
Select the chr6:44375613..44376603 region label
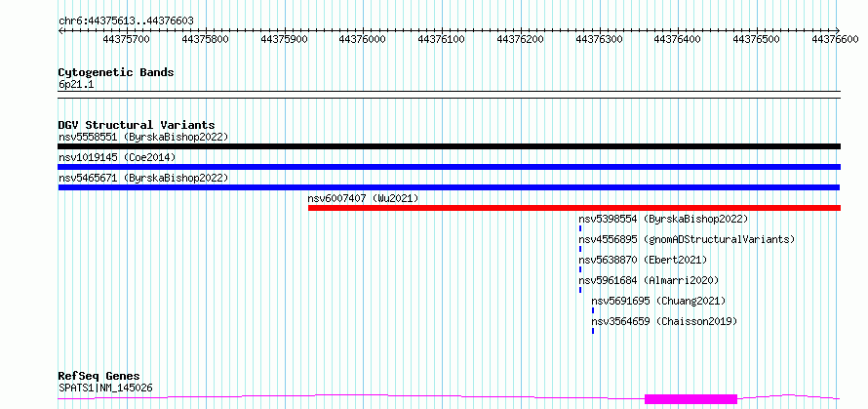(x=126, y=21)
